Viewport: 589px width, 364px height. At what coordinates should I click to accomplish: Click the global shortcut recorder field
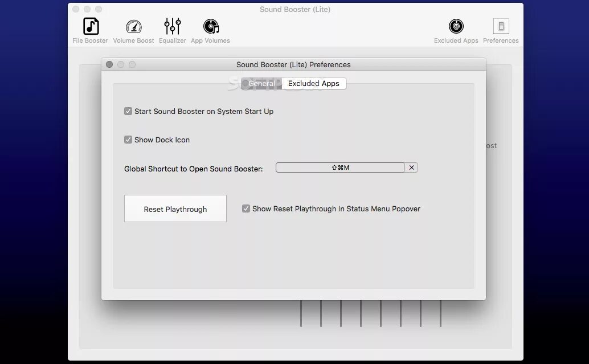click(340, 167)
